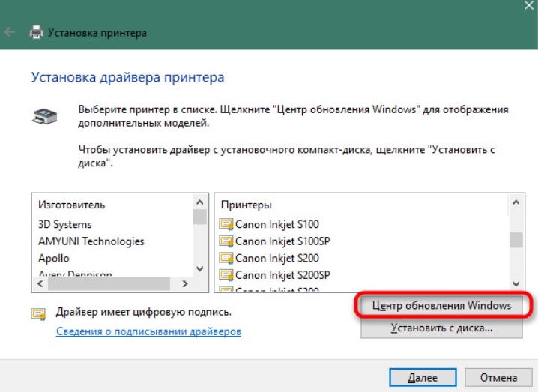Click the back arrow in title bar
The width and height of the screenshot is (538, 392).
(10, 33)
